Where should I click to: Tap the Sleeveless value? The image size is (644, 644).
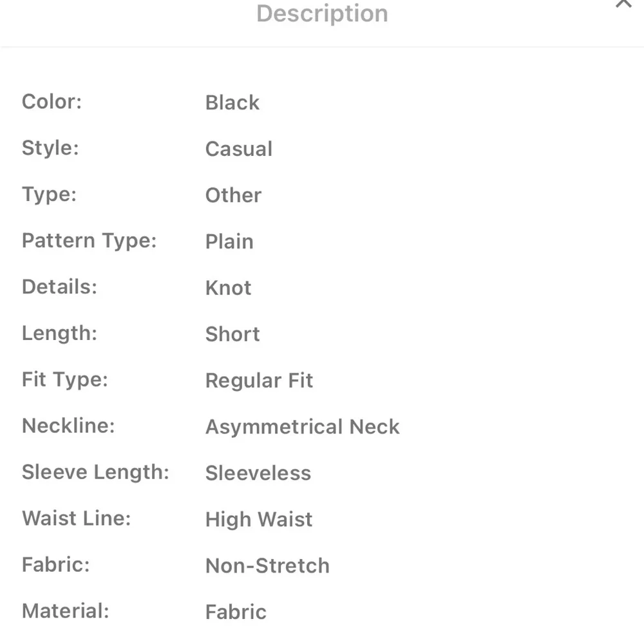(258, 473)
